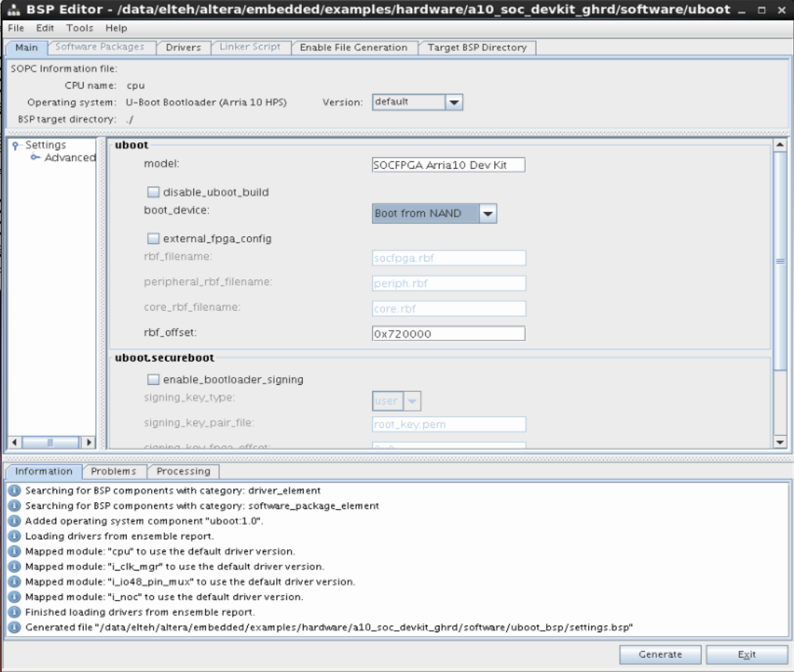The height and width of the screenshot is (672, 794).
Task: Click the signing_key_pair_file field root_key.pem
Action: (449, 424)
